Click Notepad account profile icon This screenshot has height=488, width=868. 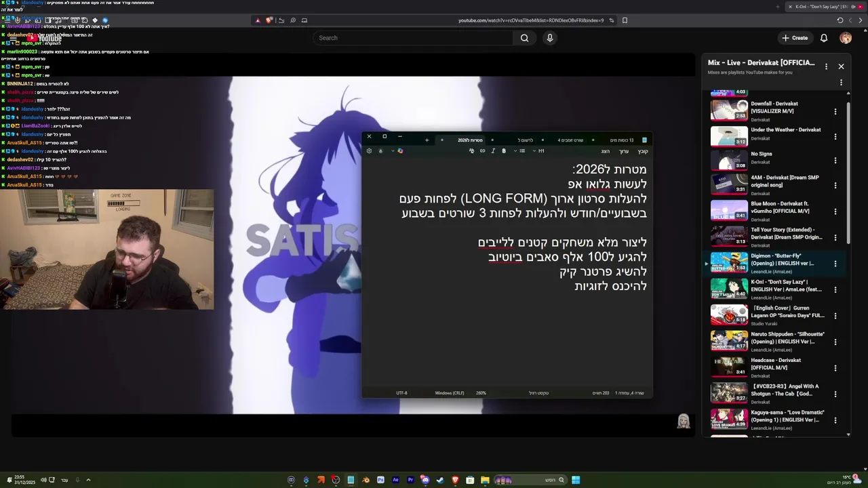[380, 151]
